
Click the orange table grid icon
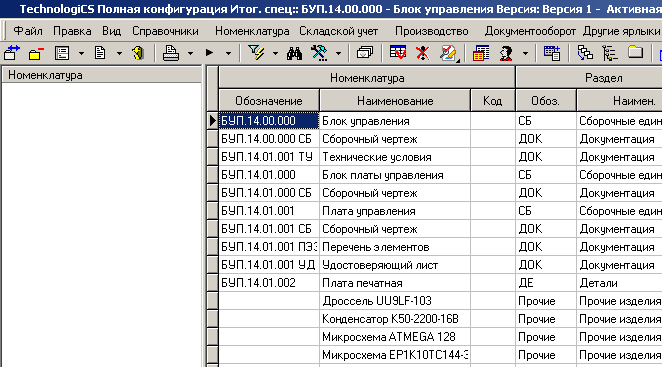[x=481, y=53]
